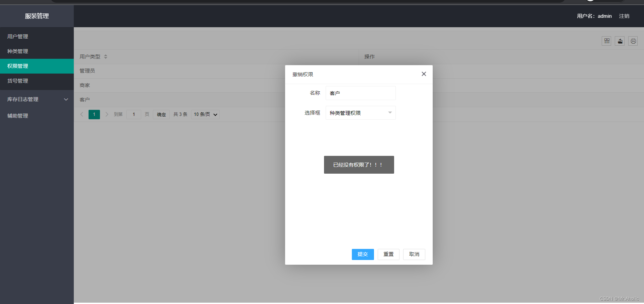Open 货号管理 in the sidebar
This screenshot has width=644, height=304.
coord(37,81)
